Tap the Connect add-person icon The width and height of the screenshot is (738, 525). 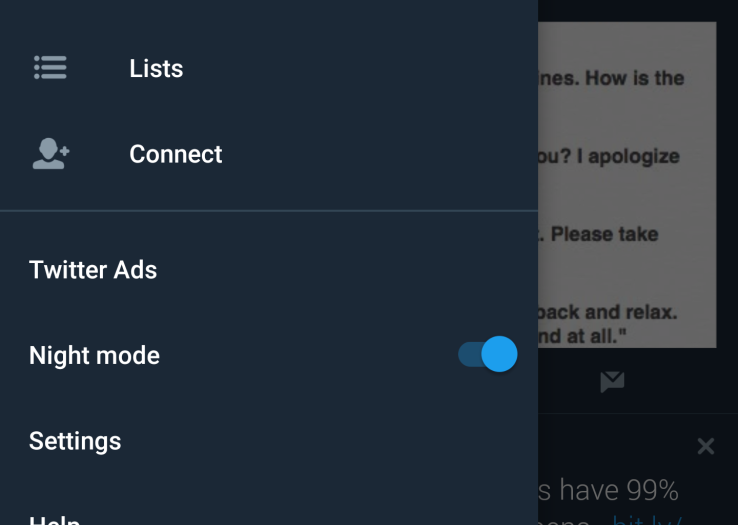coord(51,153)
